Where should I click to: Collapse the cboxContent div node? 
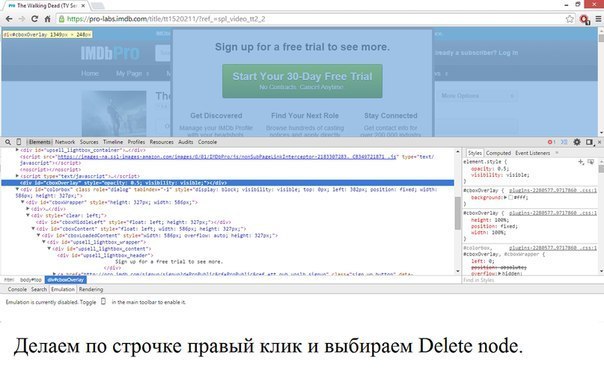pos(33,229)
